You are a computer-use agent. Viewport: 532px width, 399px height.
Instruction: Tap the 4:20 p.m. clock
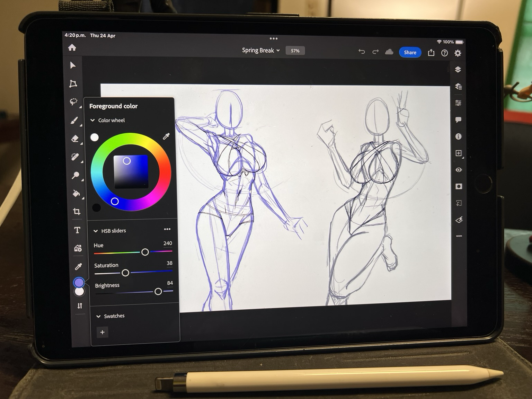tap(75, 35)
